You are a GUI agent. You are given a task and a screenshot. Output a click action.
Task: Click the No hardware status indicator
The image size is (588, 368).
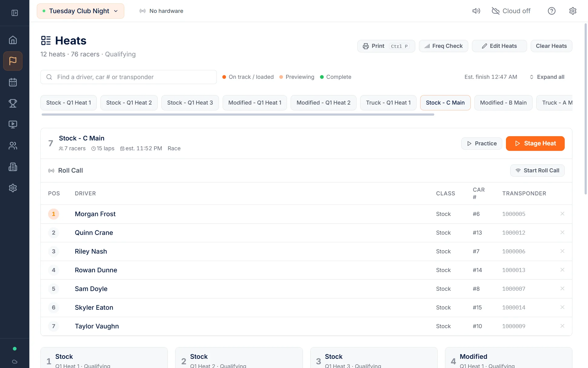point(161,11)
